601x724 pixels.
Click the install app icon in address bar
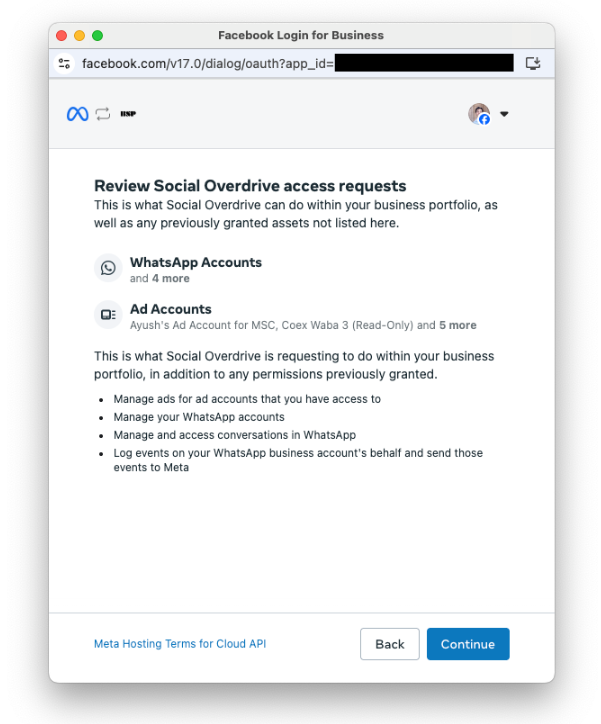[533, 63]
